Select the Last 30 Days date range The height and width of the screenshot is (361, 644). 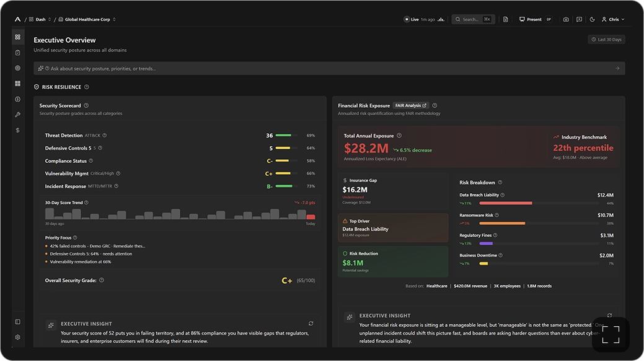coord(607,40)
